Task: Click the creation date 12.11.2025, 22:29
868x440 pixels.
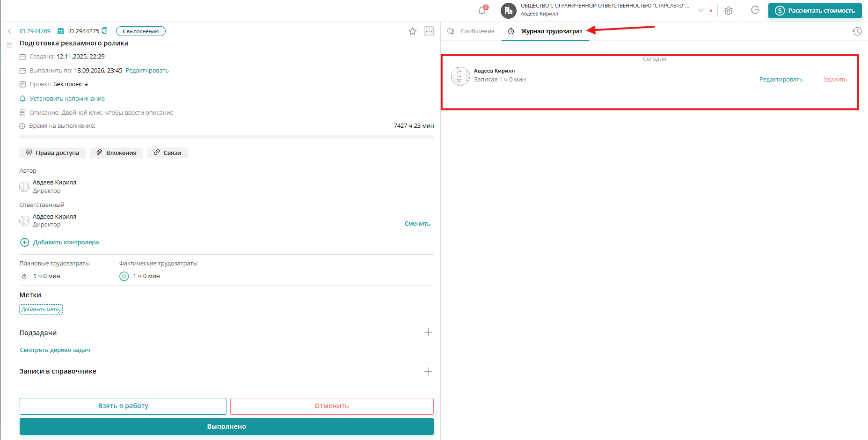Action: tap(80, 57)
